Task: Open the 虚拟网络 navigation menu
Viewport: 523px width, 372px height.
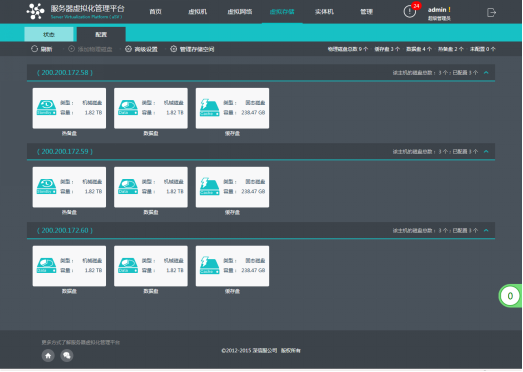Action: pos(239,12)
